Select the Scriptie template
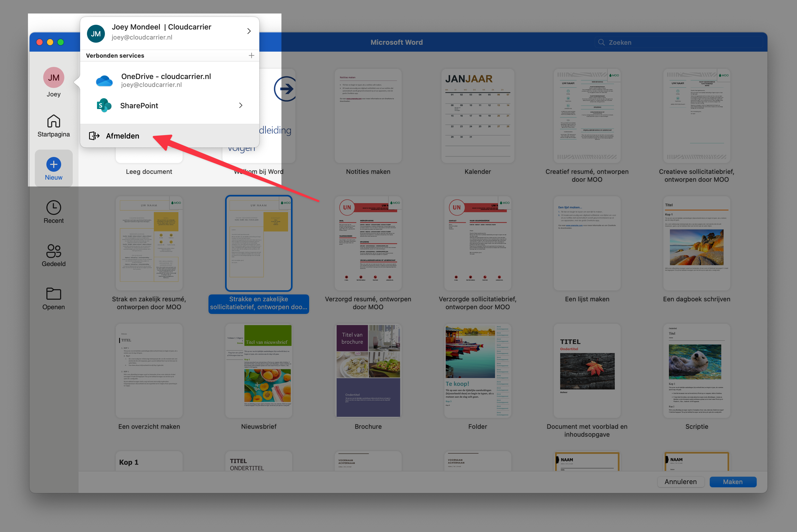797x532 pixels. tap(697, 371)
